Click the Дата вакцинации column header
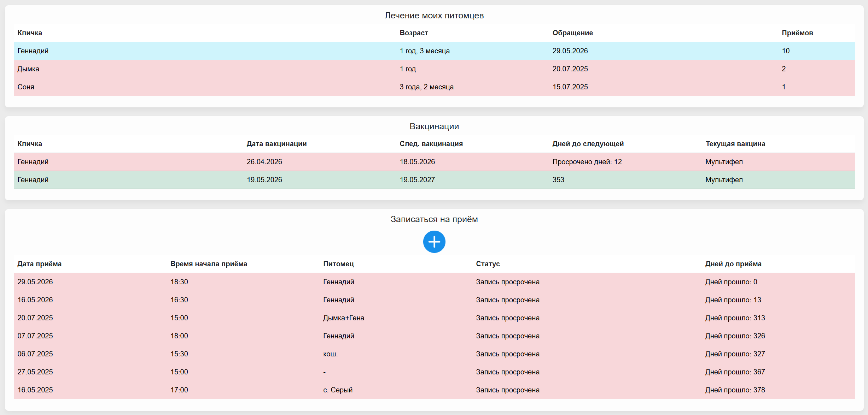 (276, 144)
